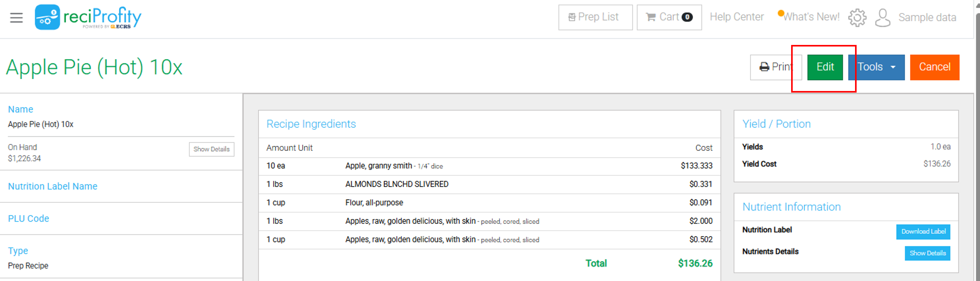The height and width of the screenshot is (281, 980).
Task: Cancel and leave the recipe page
Action: [x=934, y=67]
